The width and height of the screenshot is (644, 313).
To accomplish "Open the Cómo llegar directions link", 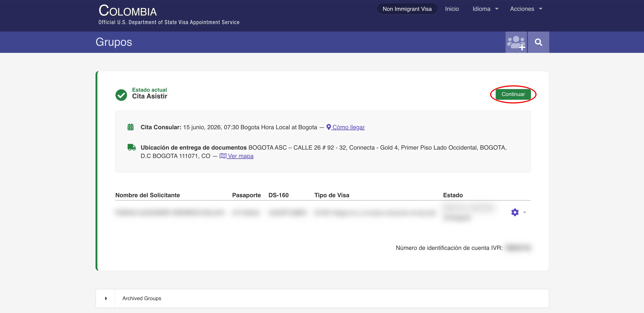I will (x=348, y=127).
